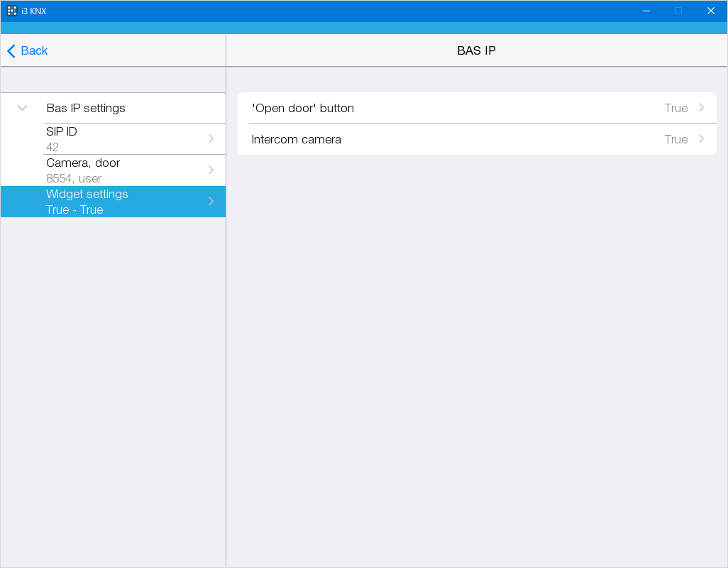
Task: Click the white chevron on Widget settings
Action: click(211, 202)
